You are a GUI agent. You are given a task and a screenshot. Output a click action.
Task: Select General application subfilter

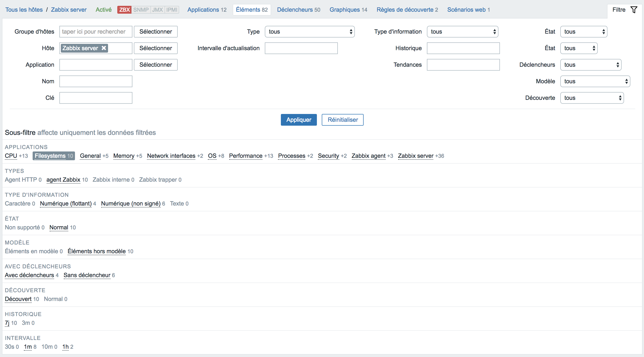click(90, 156)
